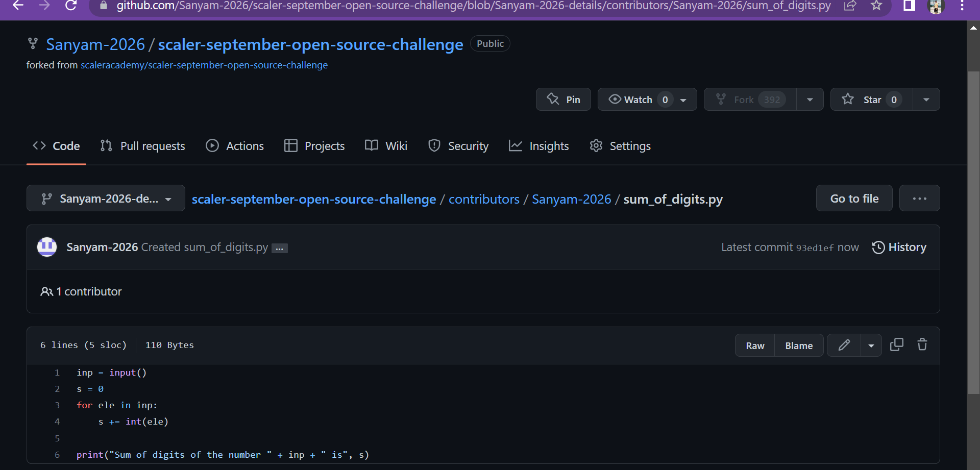Viewport: 980px width, 470px height.
Task: Click the share icon beside the URL
Action: point(850,6)
